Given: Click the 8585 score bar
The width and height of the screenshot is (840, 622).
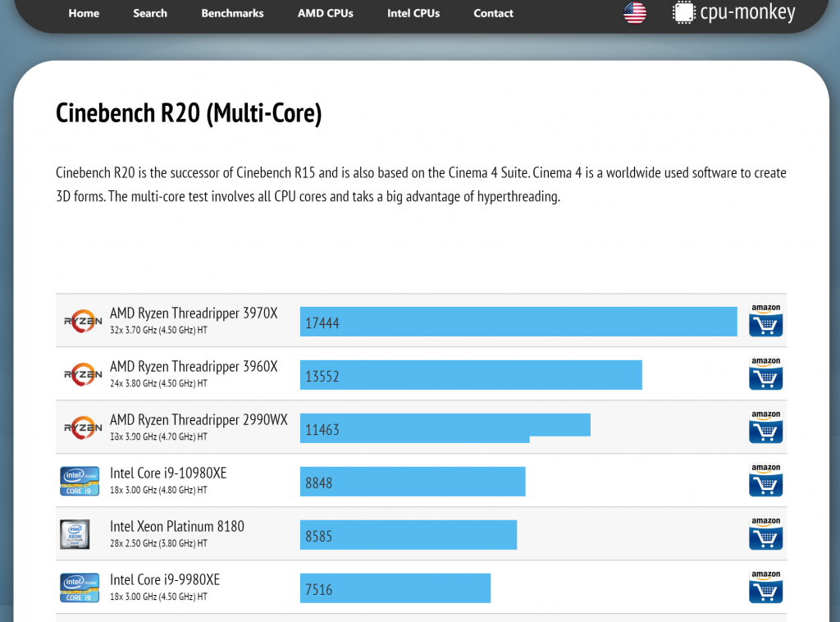Looking at the screenshot, I should point(409,535).
